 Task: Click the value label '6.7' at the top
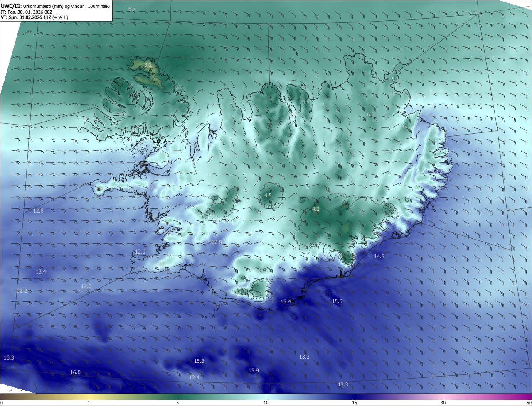click(132, 9)
